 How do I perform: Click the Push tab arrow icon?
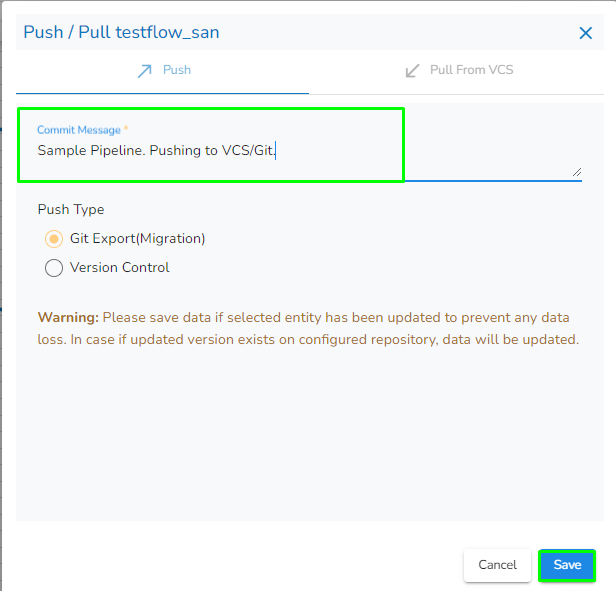(145, 71)
